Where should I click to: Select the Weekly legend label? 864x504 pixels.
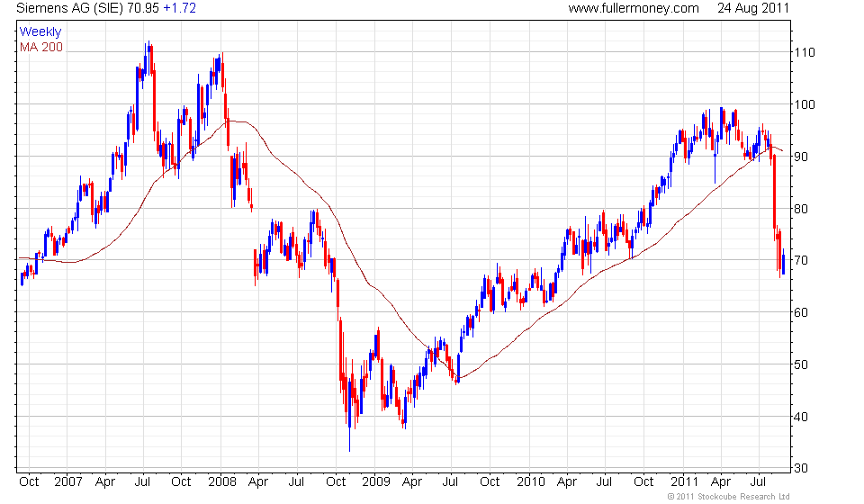coord(40,31)
